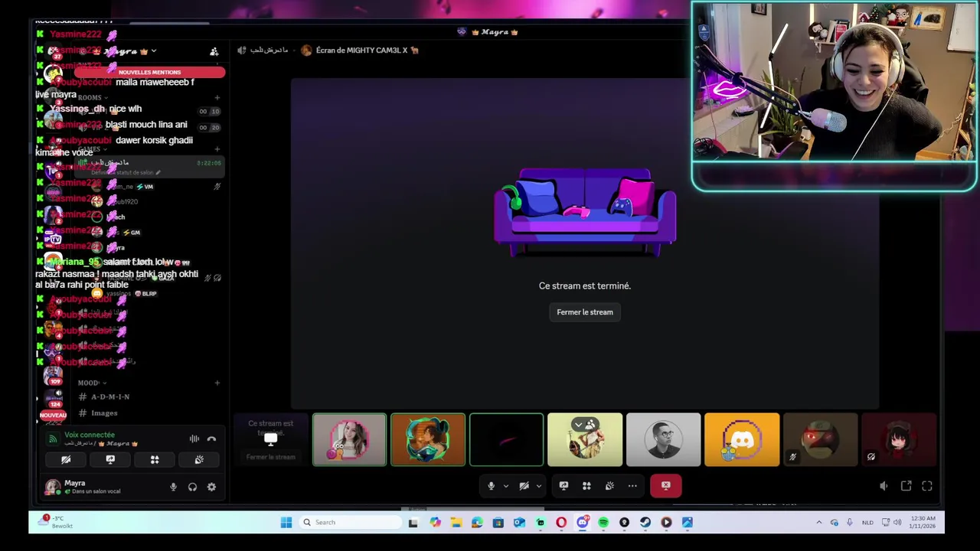Screen dimensions: 980x551
Task: Open Spotify from the taskbar
Action: coord(603,523)
